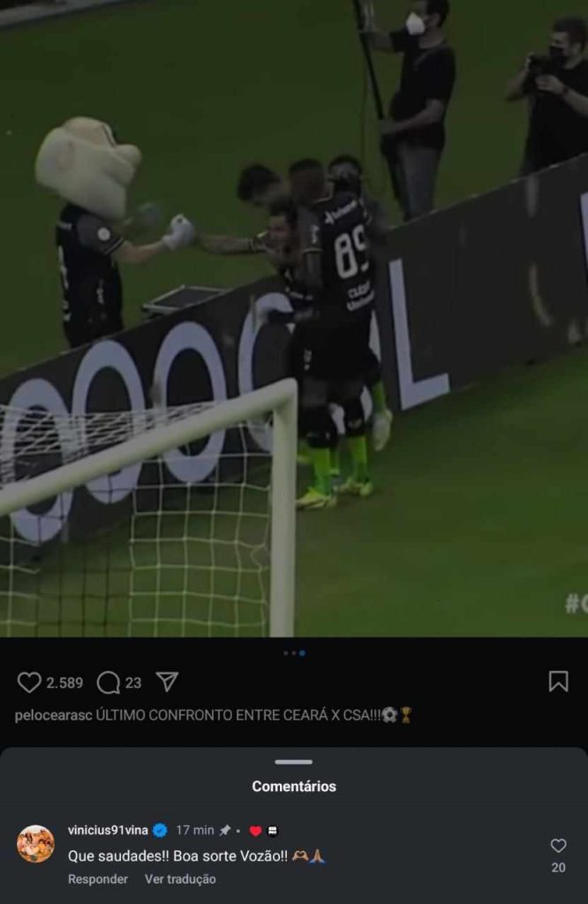The image size is (588, 904).
Task: Save post with the bookmark icon
Action: (558, 682)
